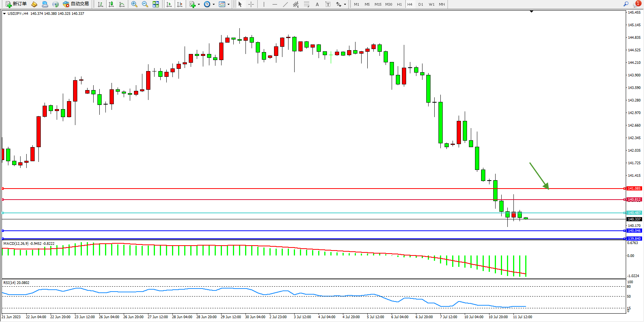Expand the periodicity clock dropdown arrow
The image size is (644, 322).
(x=214, y=5)
